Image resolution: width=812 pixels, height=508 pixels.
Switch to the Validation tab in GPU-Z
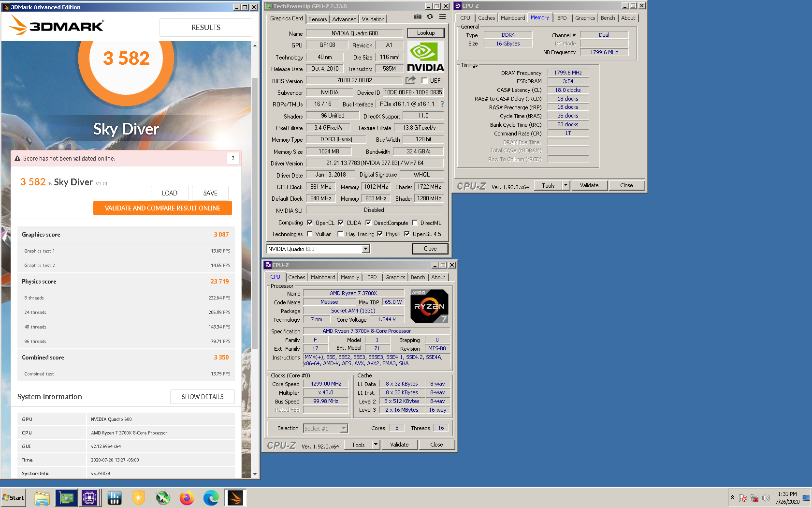pos(373,19)
